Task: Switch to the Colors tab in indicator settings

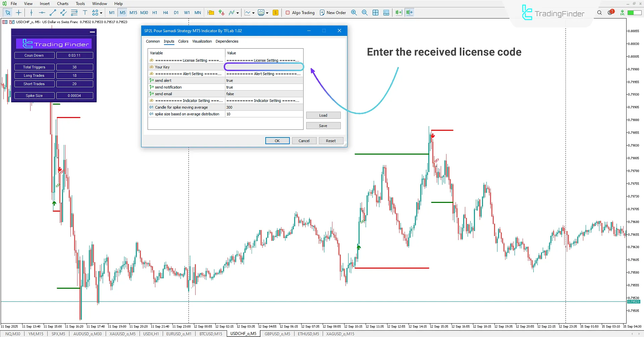Action: (183, 41)
